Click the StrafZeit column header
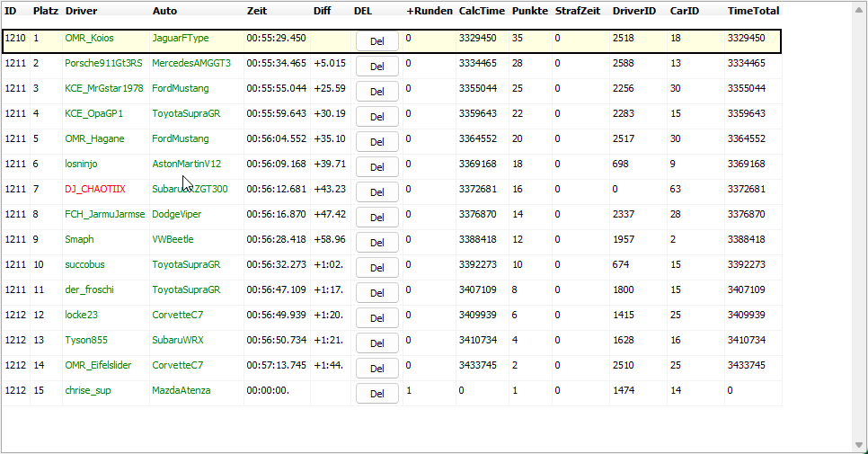Viewport: 868px width, 454px height. [577, 11]
